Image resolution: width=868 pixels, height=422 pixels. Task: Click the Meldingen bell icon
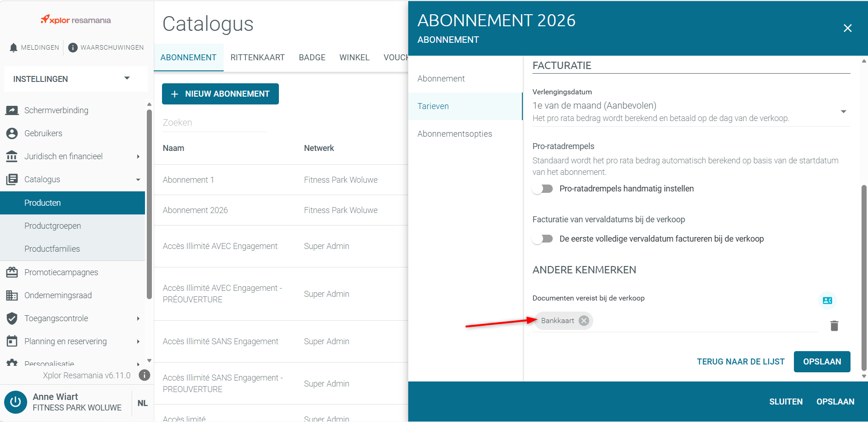point(13,47)
